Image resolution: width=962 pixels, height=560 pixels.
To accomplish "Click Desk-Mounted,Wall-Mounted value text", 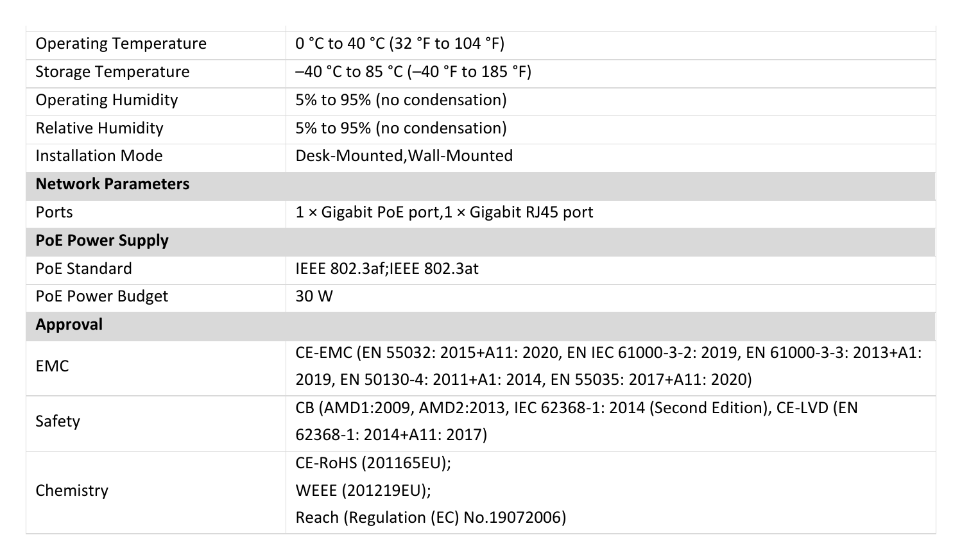I will click(x=404, y=156).
